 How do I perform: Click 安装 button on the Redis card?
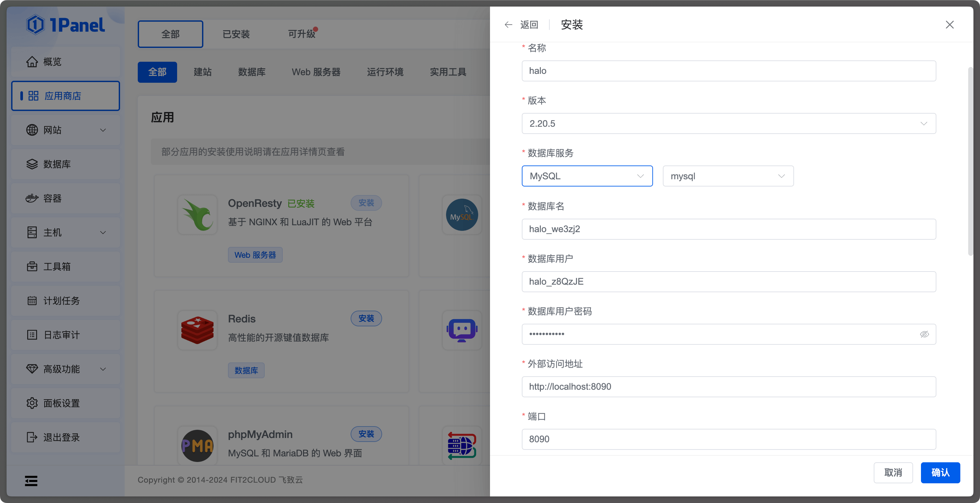pyautogui.click(x=366, y=318)
